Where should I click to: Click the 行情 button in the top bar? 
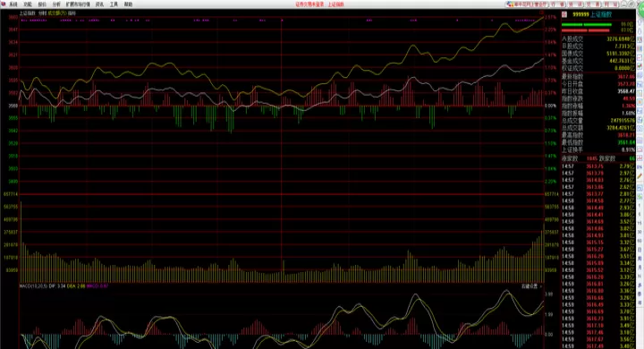558,4
